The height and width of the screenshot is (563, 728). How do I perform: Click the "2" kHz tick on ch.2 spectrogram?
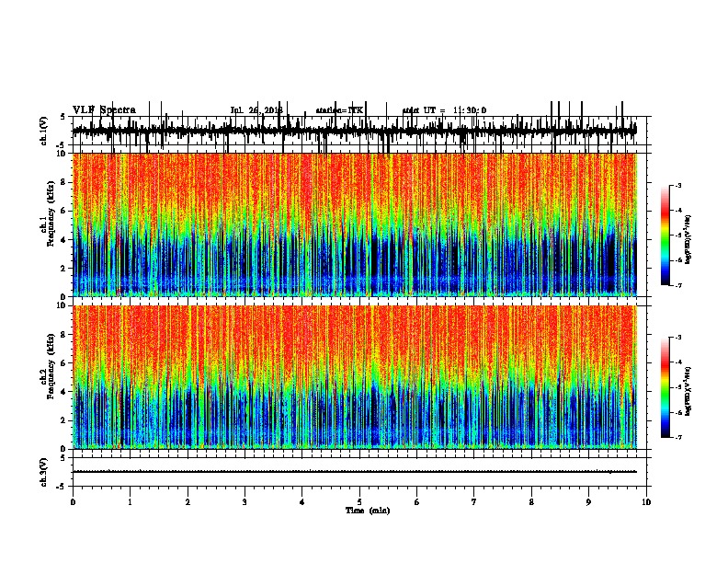pyautogui.click(x=63, y=420)
